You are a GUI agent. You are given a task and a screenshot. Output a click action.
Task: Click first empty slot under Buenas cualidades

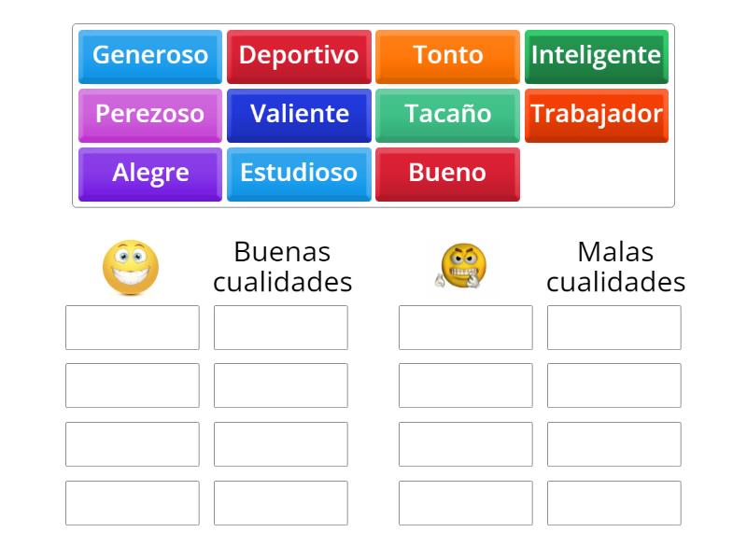click(x=281, y=328)
